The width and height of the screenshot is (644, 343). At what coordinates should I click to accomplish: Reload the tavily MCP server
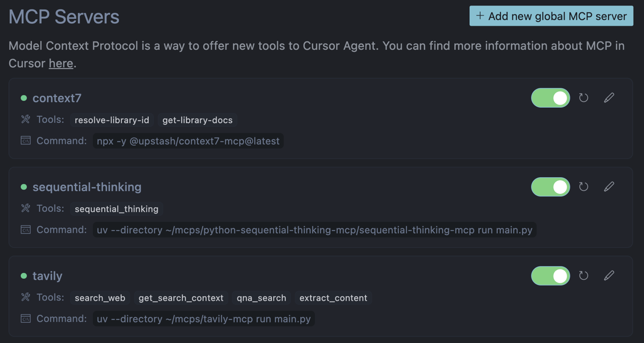[583, 276]
